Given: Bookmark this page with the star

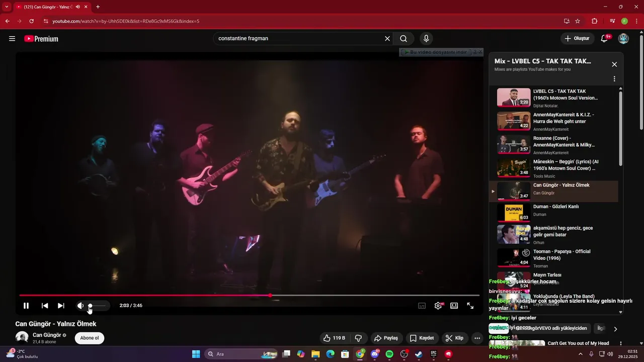Looking at the screenshot, I should (578, 21).
